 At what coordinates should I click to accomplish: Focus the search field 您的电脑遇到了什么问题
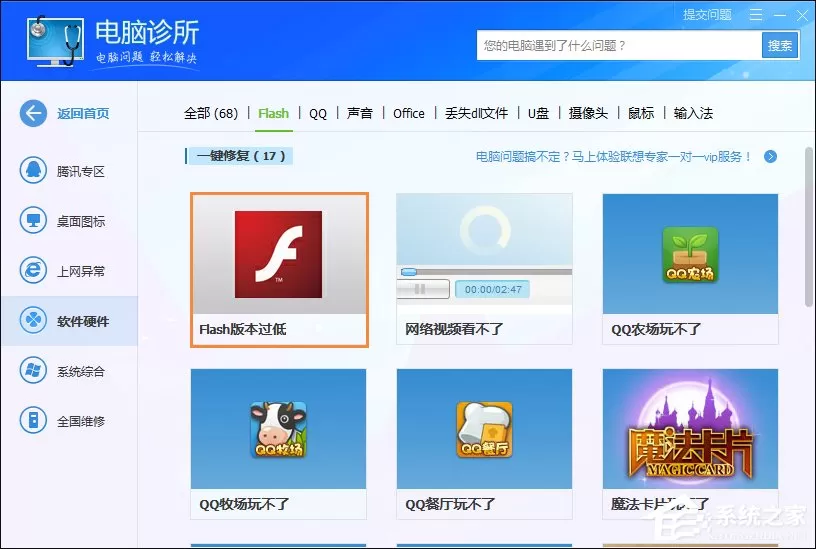point(619,46)
